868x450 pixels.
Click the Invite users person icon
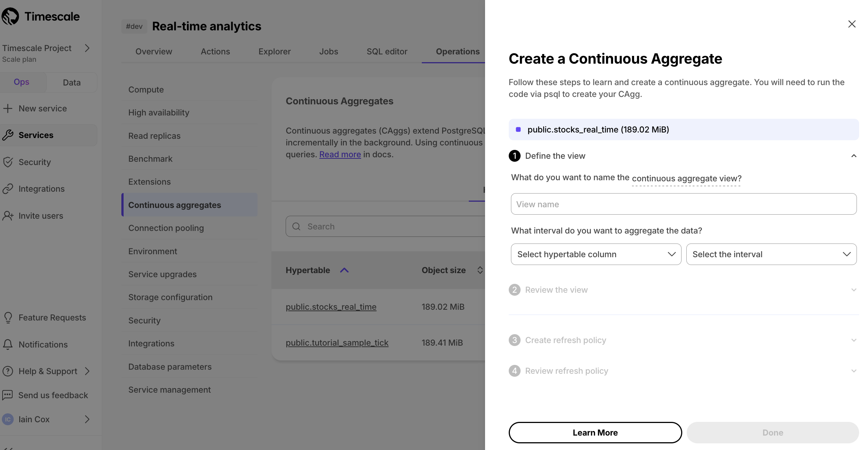[8, 216]
